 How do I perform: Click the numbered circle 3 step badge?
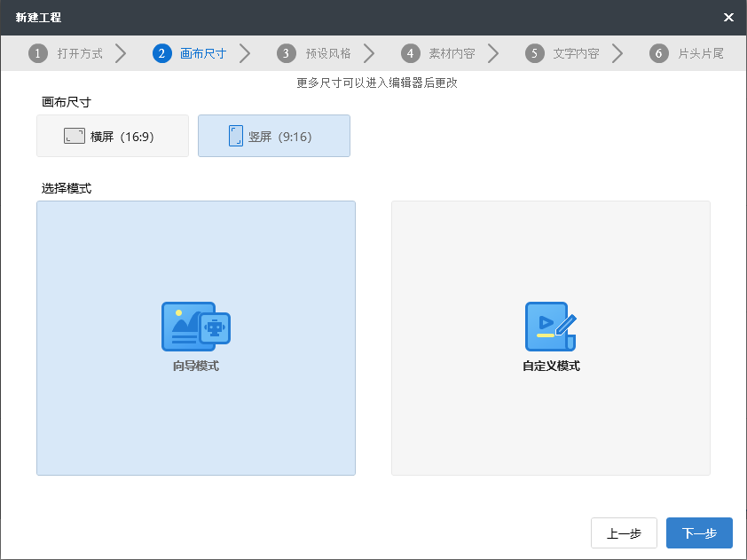[287, 53]
